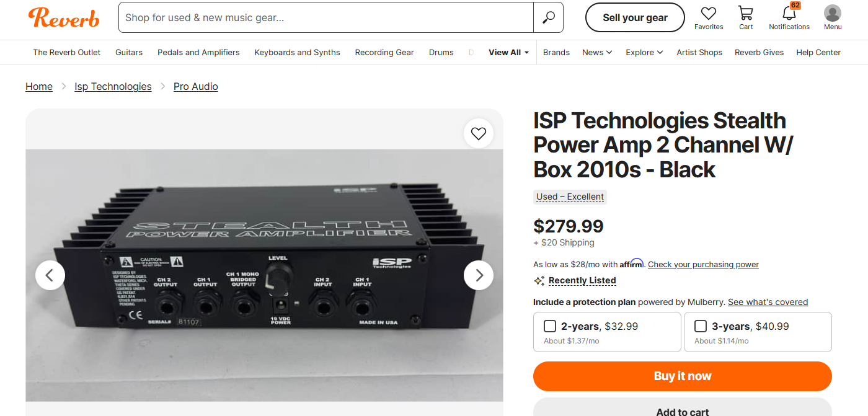
Task: Focus the music gear search field
Action: [x=326, y=17]
